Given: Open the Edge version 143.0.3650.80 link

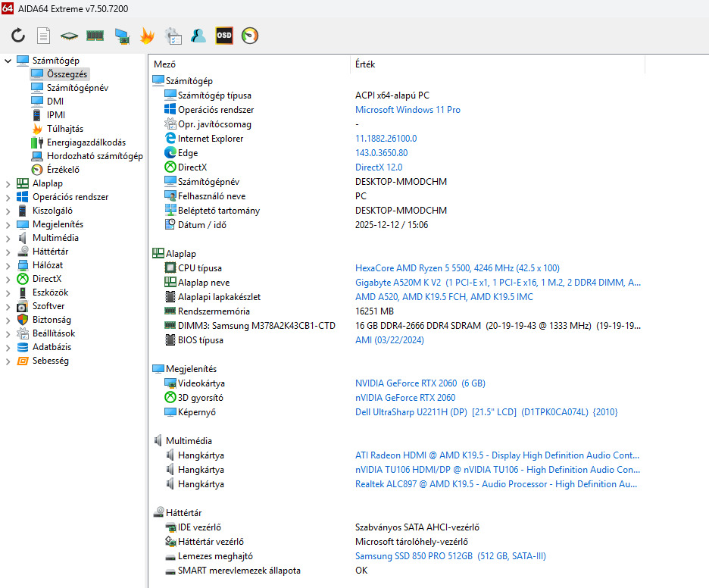Looking at the screenshot, I should click(x=382, y=153).
